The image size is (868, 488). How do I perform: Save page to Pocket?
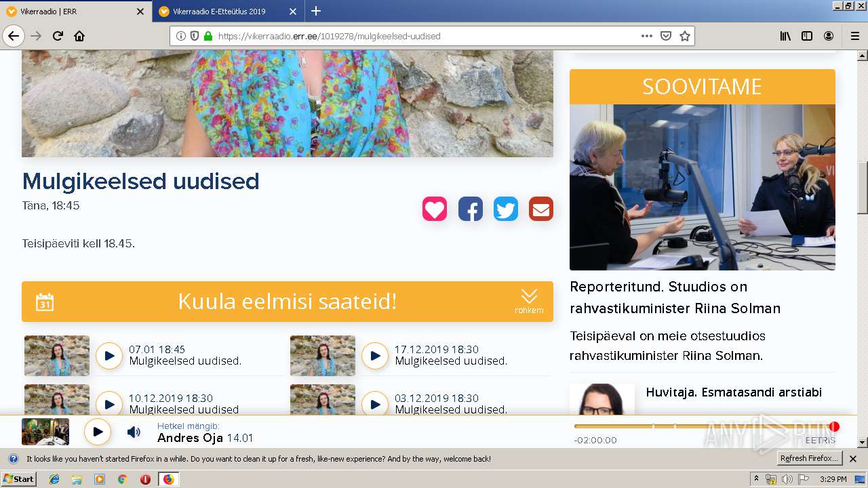[666, 36]
